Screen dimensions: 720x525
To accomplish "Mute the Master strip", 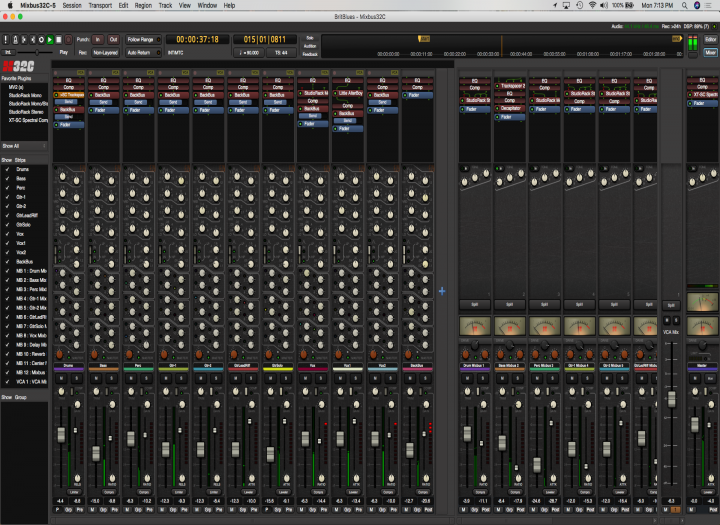I will tap(695, 378).
